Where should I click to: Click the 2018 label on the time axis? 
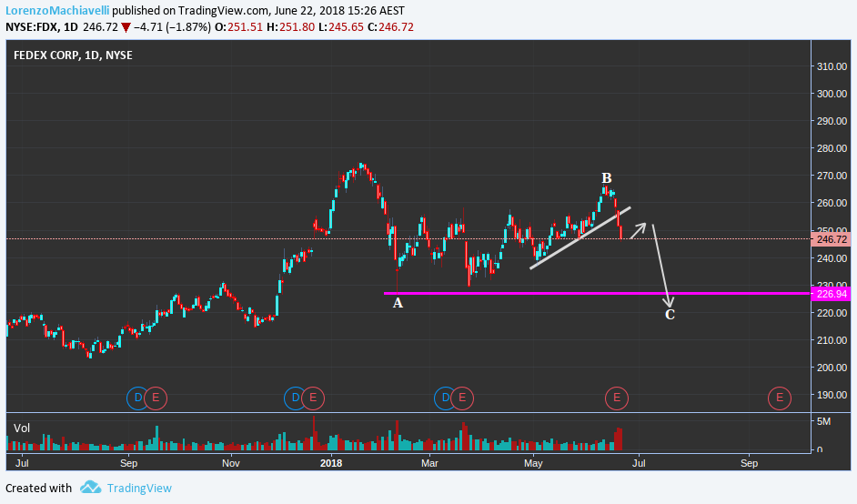330,463
